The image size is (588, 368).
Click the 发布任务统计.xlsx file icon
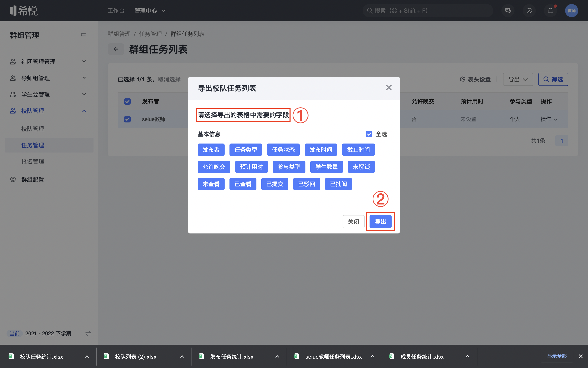point(202,356)
